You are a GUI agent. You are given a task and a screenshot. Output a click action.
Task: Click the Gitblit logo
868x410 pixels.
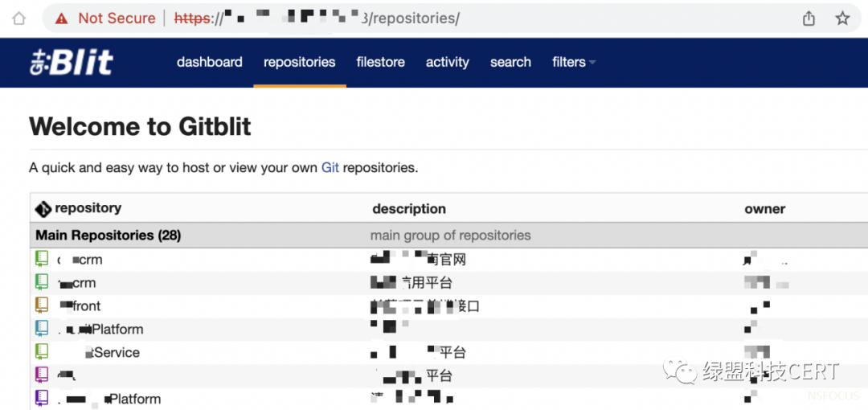click(x=72, y=63)
